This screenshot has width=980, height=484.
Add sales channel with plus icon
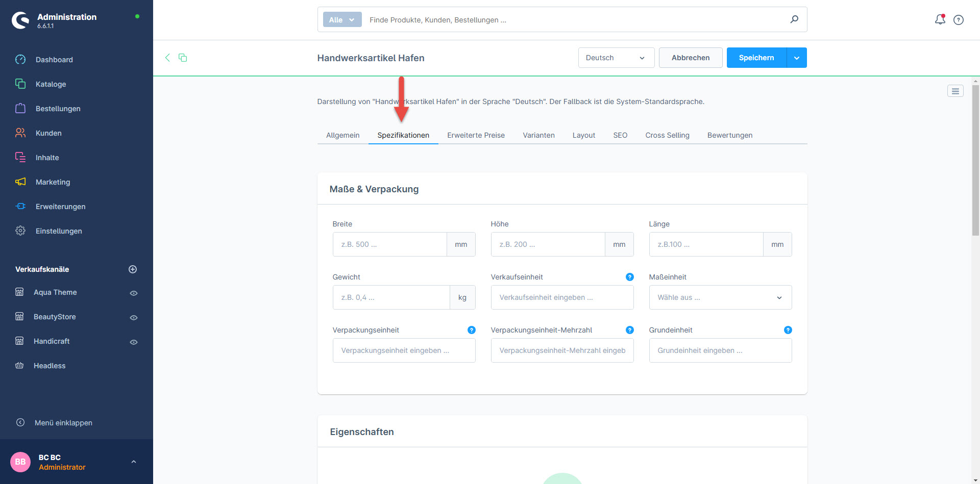click(x=133, y=269)
